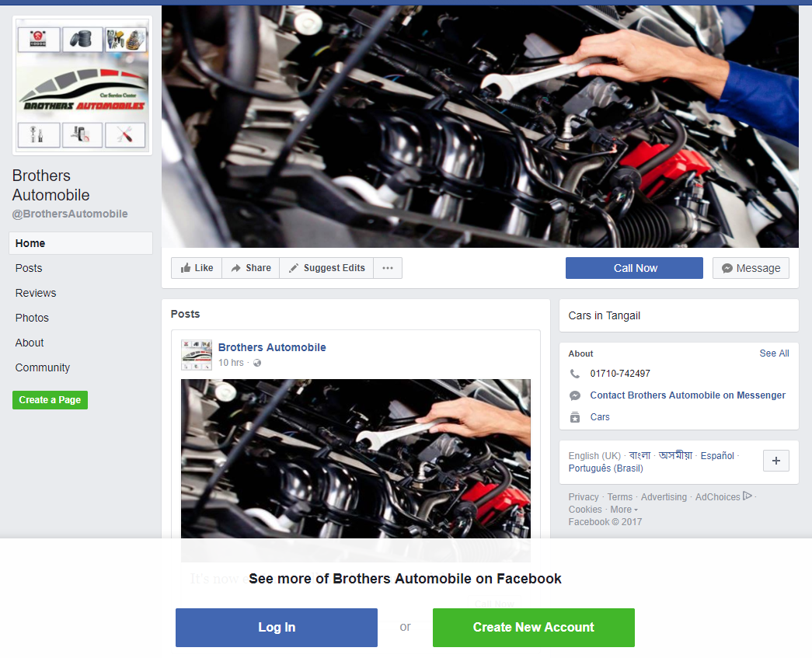
Task: Click the Cars in Tangail heading
Action: (605, 315)
